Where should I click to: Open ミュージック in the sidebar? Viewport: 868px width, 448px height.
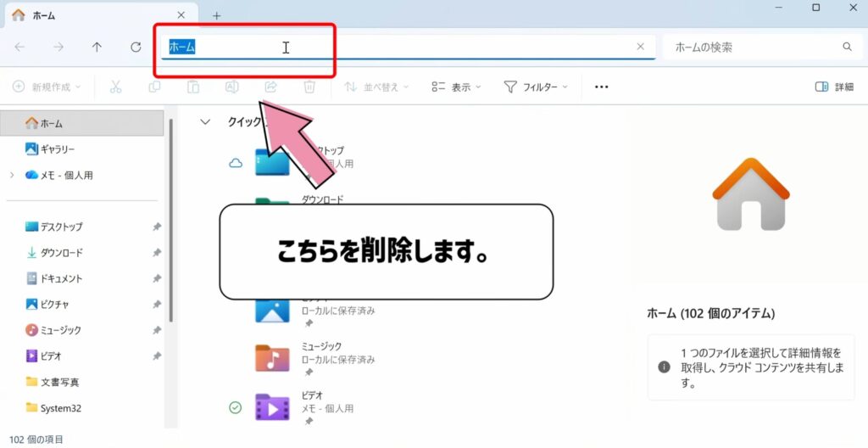[53, 330]
